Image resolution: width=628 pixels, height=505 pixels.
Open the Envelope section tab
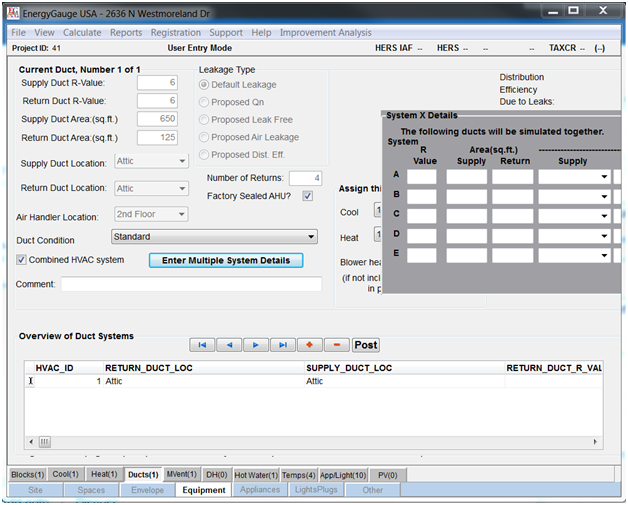click(147, 490)
